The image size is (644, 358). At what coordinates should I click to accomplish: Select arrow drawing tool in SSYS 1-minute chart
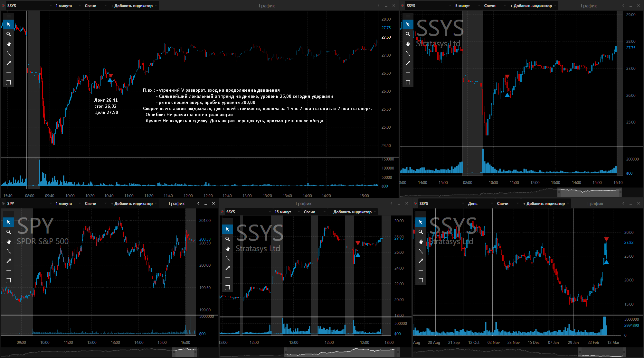coord(9,63)
